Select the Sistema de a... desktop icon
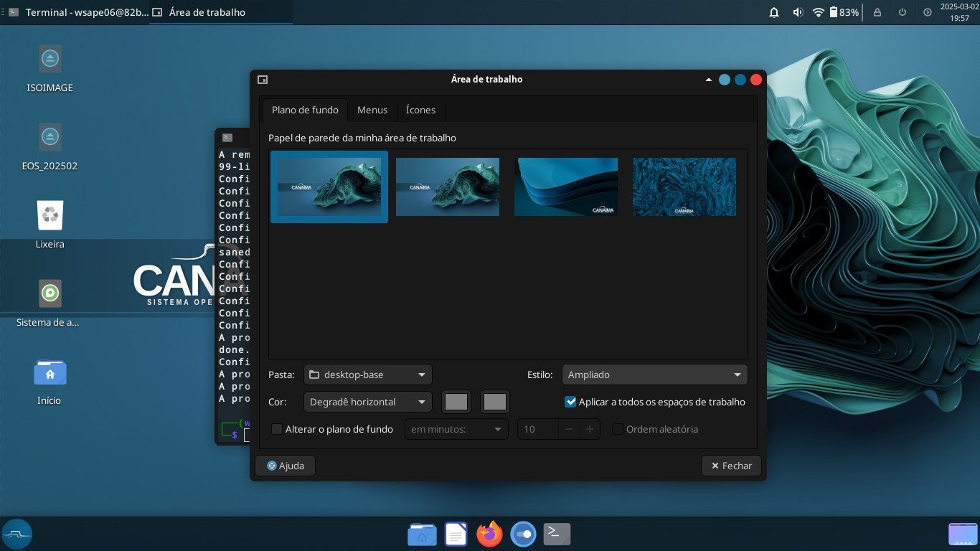This screenshot has height=551, width=980. pyautogui.click(x=50, y=293)
